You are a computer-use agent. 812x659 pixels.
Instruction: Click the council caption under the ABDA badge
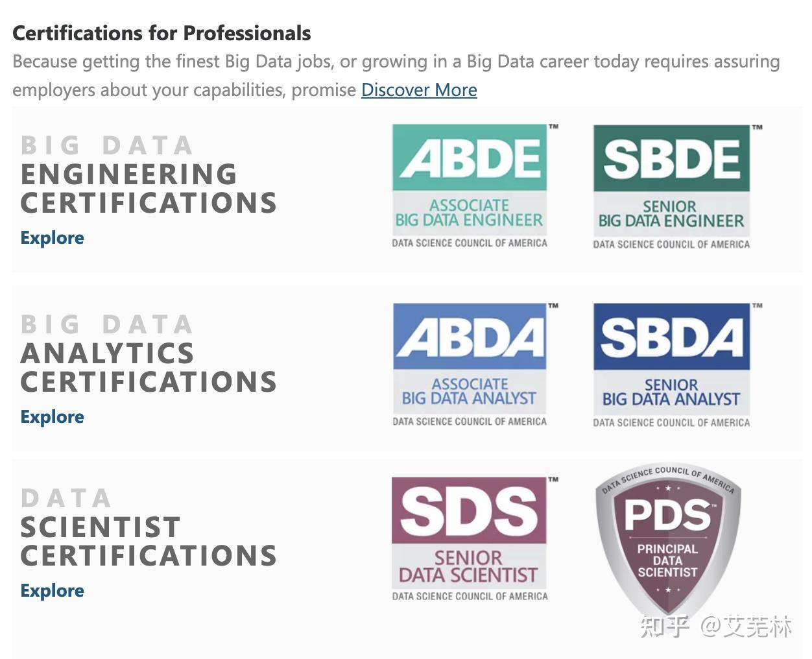click(x=470, y=422)
